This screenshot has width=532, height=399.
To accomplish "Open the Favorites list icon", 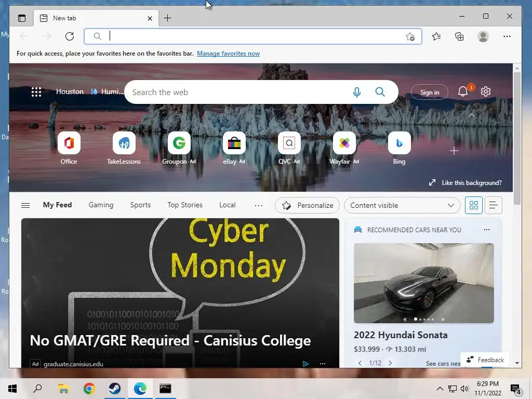I will click(436, 36).
